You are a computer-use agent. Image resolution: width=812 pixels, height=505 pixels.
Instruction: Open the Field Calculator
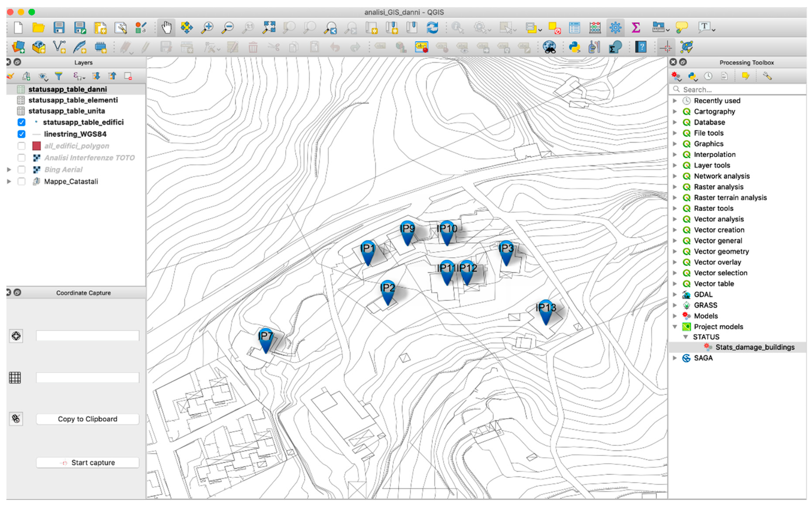[x=595, y=28]
